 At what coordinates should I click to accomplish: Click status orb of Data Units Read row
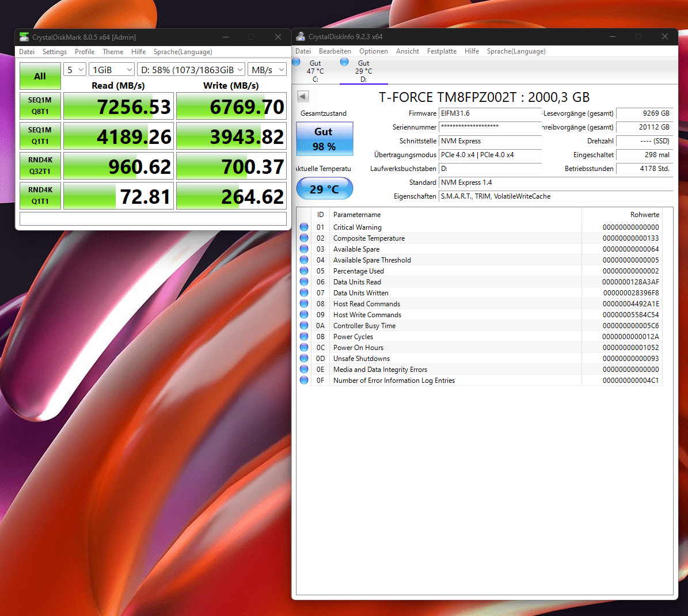click(x=304, y=282)
